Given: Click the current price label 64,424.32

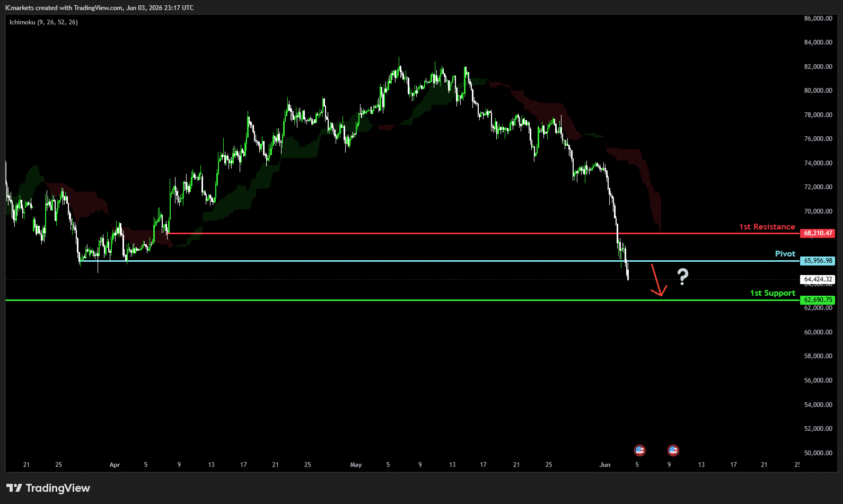Looking at the screenshot, I should (x=818, y=279).
